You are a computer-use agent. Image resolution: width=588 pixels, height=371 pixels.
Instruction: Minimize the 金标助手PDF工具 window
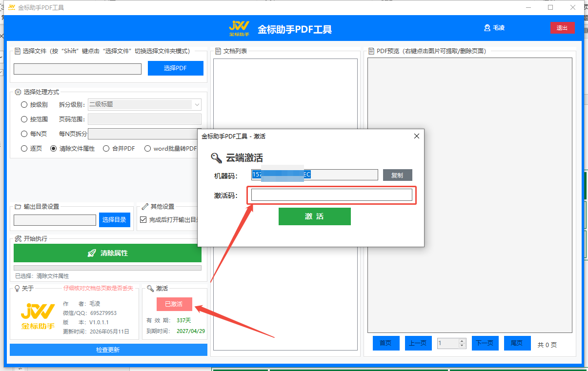pos(528,7)
